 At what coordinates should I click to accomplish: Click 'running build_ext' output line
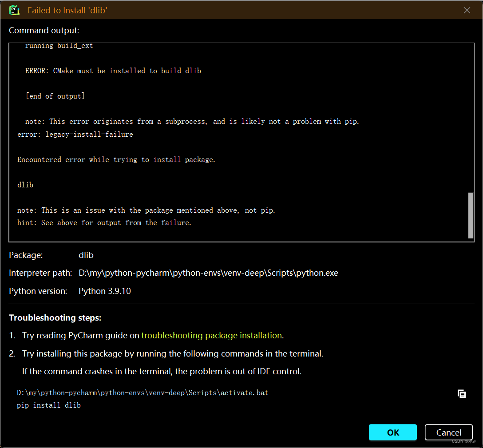pyautogui.click(x=59, y=46)
